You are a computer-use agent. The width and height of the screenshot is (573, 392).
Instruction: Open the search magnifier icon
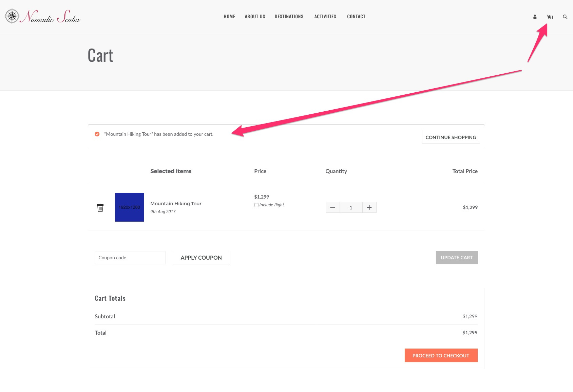(565, 17)
